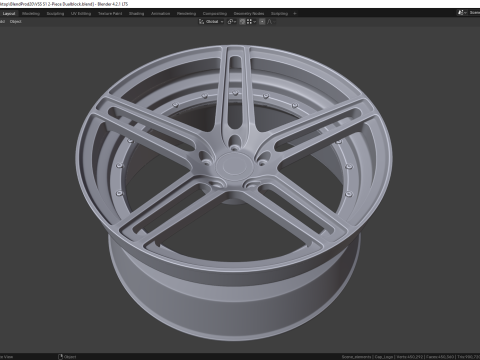Open the Modeling workspace tab
This screenshot has height=360, width=480.
[x=31, y=14]
